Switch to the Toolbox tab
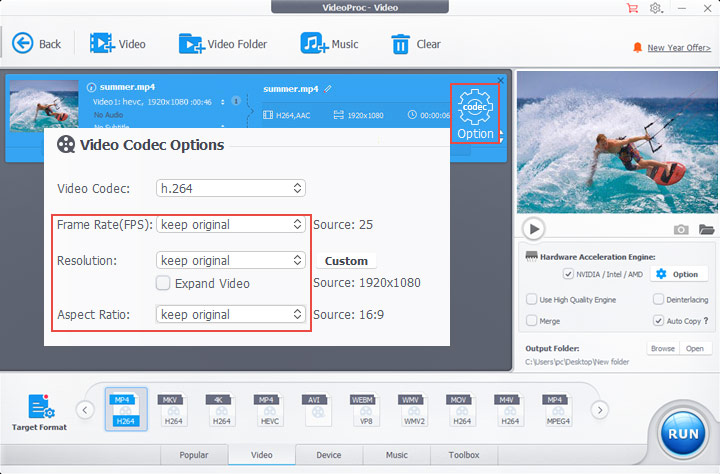The width and height of the screenshot is (720, 474). click(464, 455)
